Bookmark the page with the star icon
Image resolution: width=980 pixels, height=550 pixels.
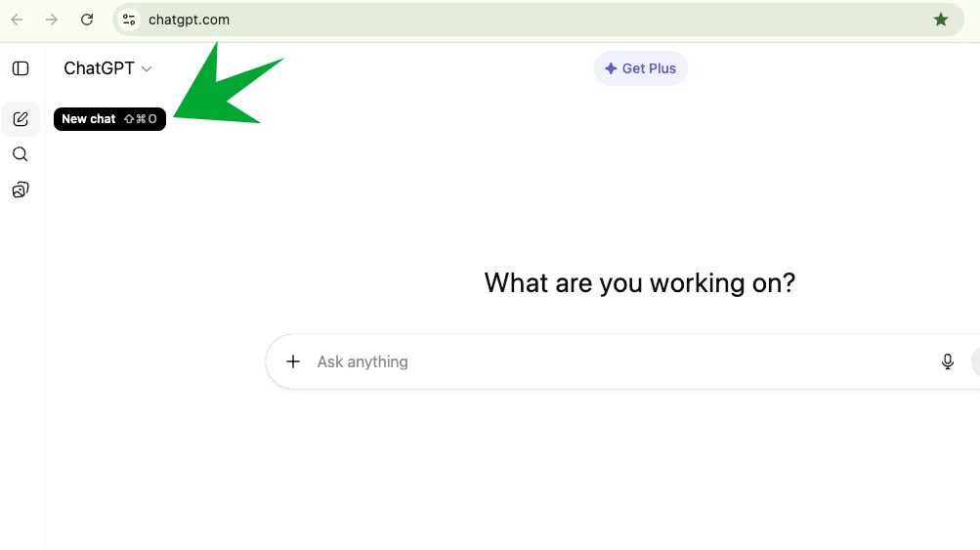[941, 20]
